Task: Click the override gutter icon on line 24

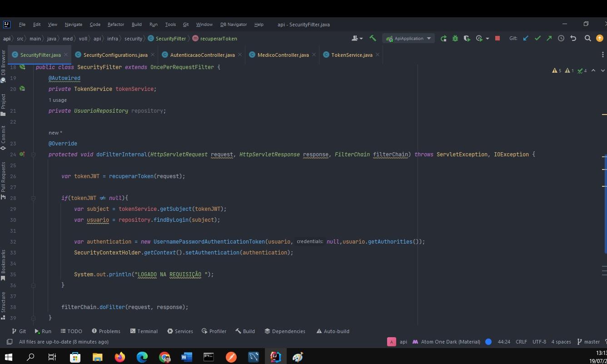Action: (x=22, y=155)
